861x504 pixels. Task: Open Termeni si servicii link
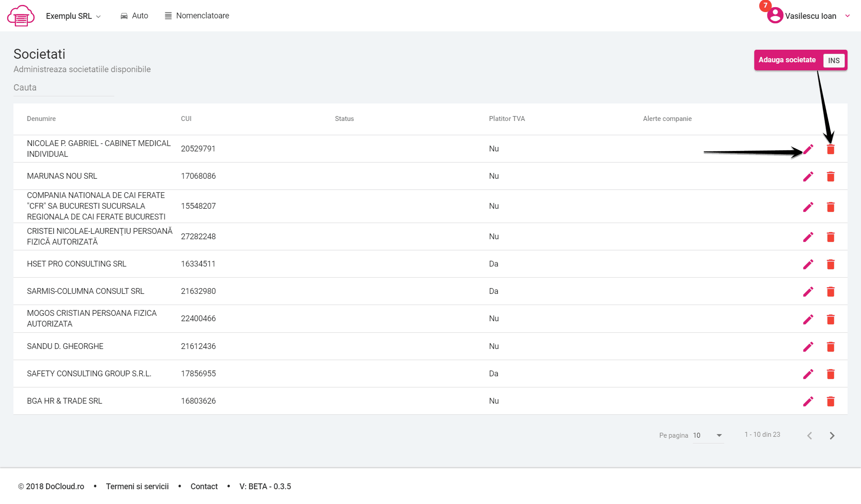(137, 487)
